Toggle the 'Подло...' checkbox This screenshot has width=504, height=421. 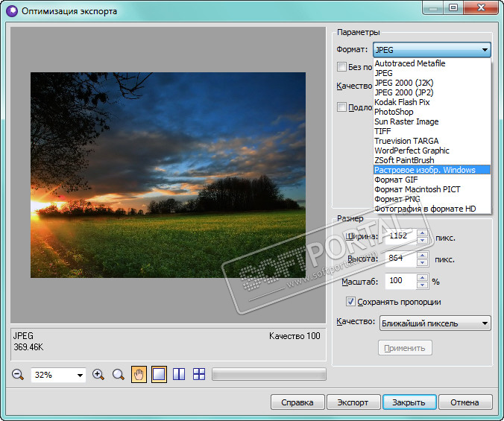coord(341,107)
